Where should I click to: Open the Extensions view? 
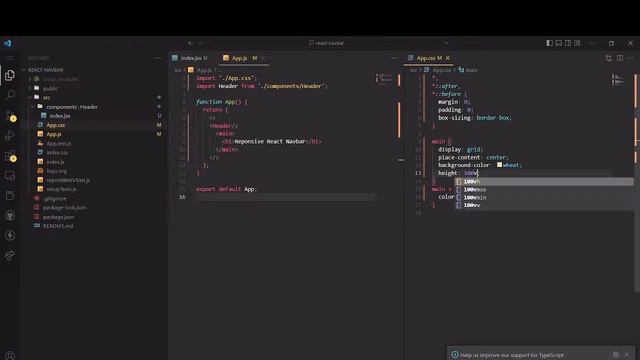(10, 156)
